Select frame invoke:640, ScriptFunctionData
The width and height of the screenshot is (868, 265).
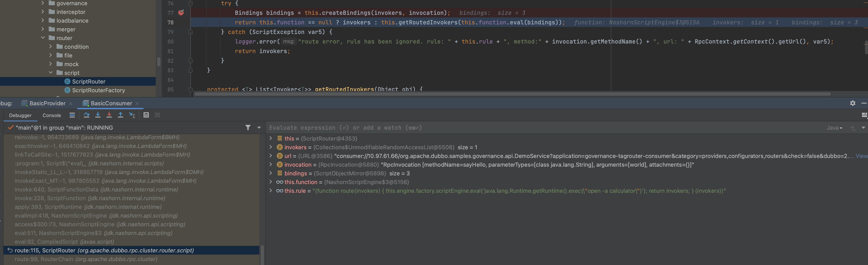point(131,190)
